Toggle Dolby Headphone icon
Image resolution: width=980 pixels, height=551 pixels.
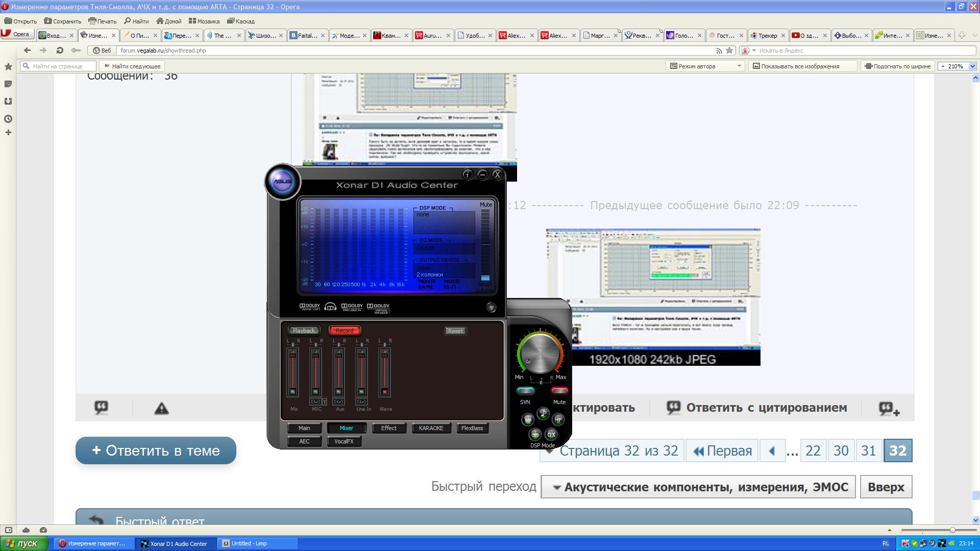click(330, 307)
